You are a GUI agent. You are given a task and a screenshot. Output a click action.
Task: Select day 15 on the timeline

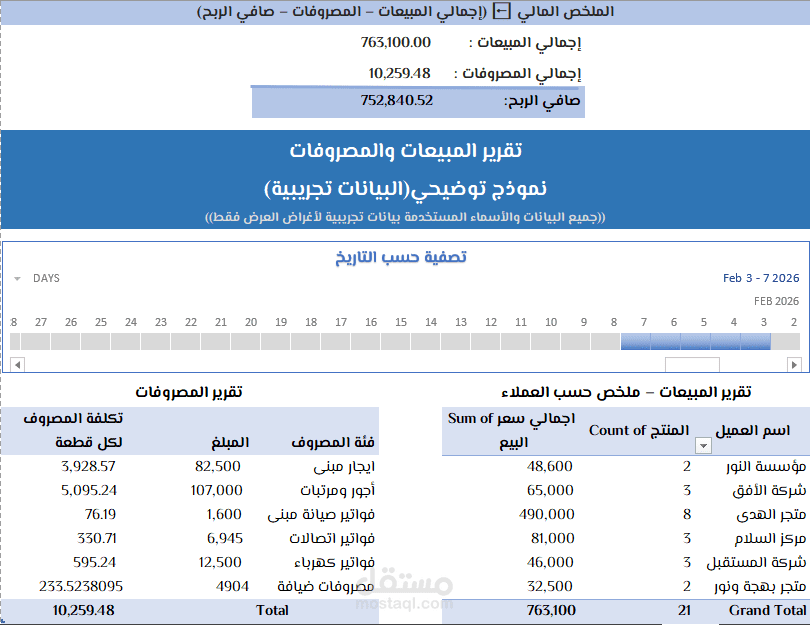tap(396, 341)
